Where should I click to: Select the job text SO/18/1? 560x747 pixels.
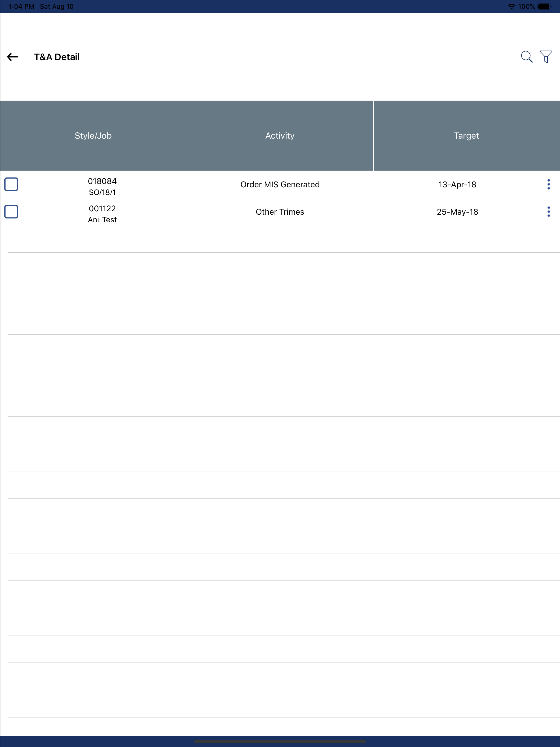pyautogui.click(x=102, y=192)
